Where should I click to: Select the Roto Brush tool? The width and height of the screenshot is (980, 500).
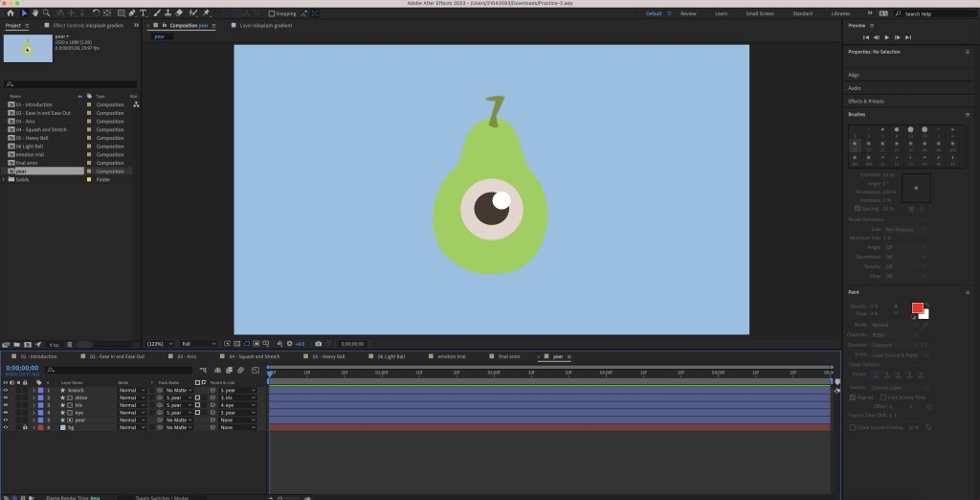193,13
